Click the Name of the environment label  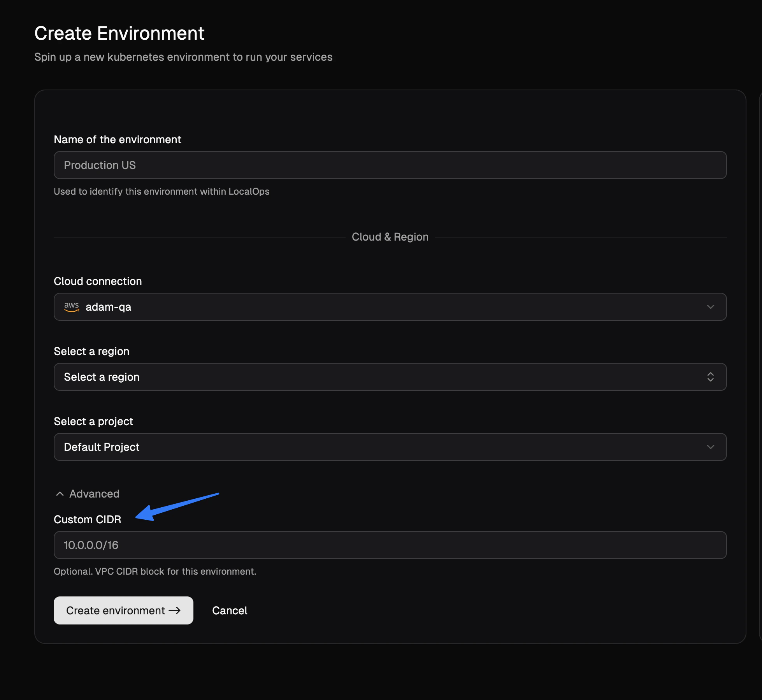(118, 139)
